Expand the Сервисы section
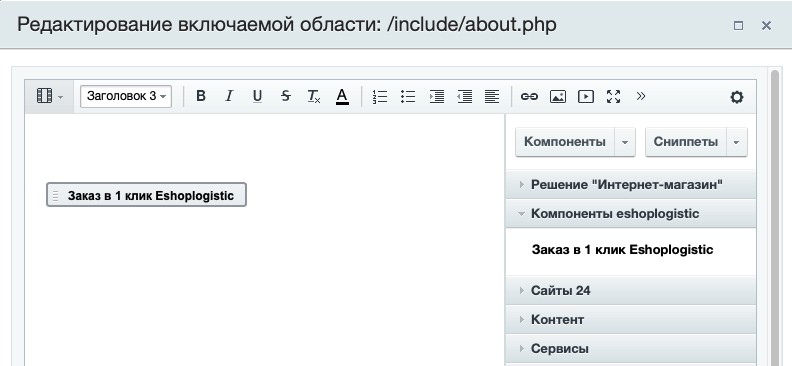The image size is (792, 366). (x=631, y=348)
